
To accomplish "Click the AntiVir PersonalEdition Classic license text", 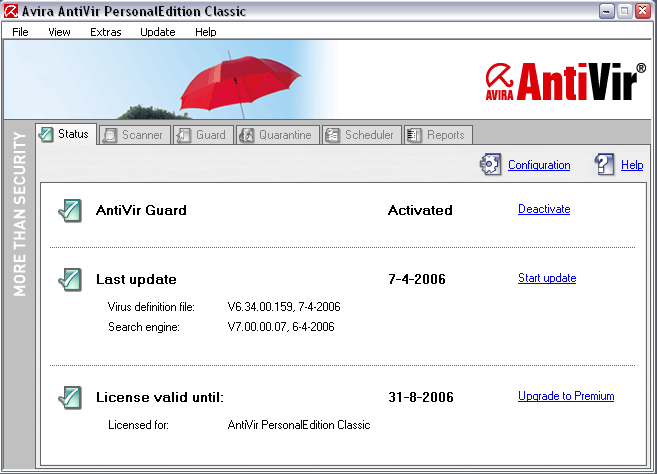I will point(299,425).
